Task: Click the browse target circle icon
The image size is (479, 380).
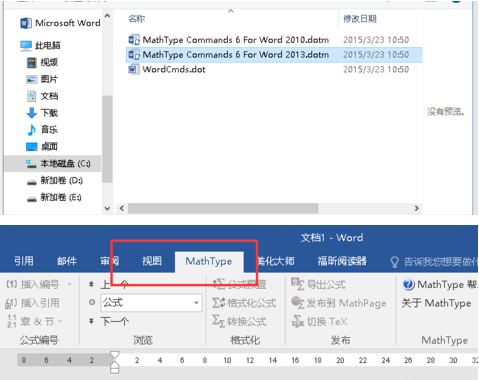Action: [92, 302]
